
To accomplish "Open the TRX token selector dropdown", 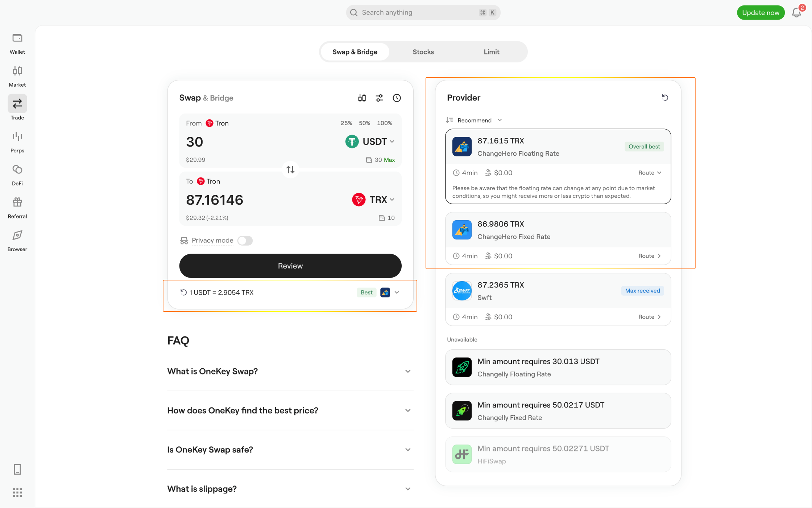I will click(373, 200).
